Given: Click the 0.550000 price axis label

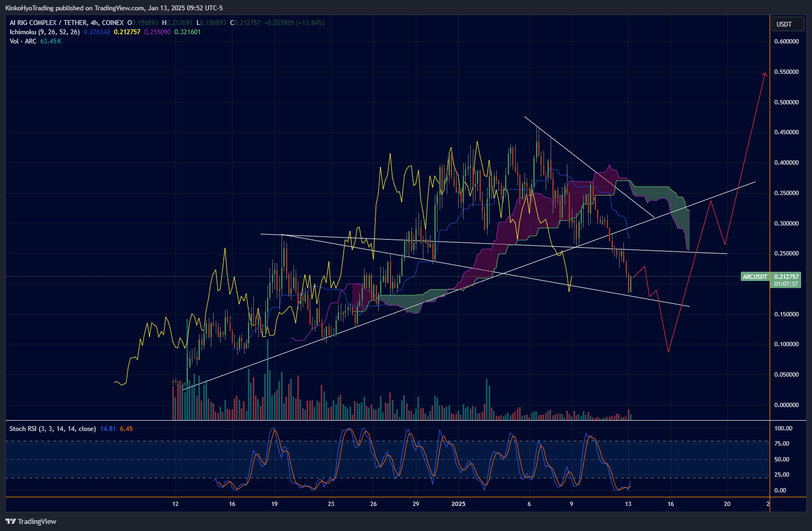Looking at the screenshot, I should point(786,72).
